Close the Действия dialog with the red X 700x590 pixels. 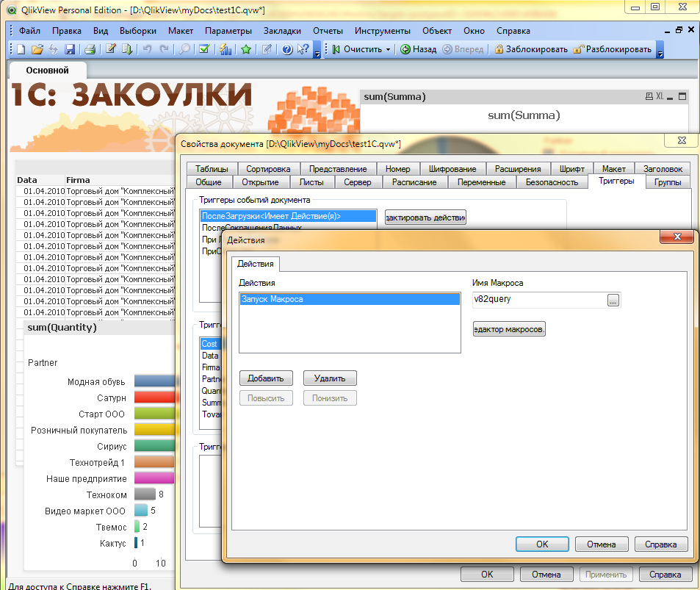676,237
